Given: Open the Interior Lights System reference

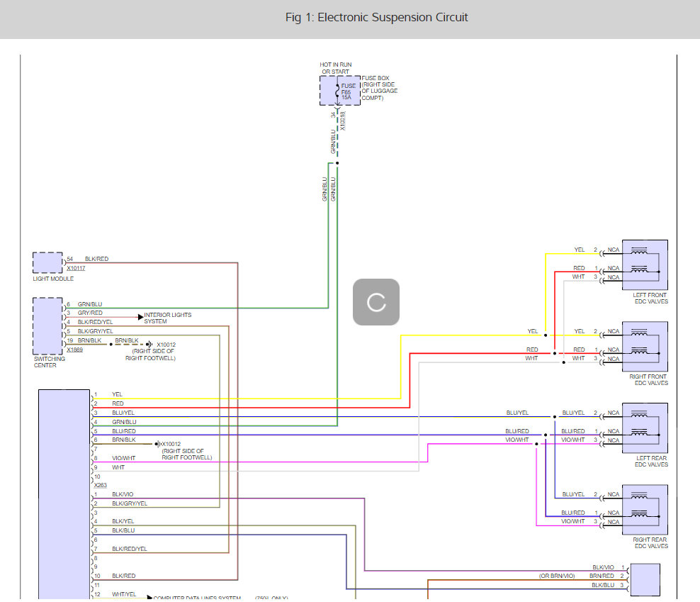Looking at the screenshot, I should pyautogui.click(x=167, y=318).
